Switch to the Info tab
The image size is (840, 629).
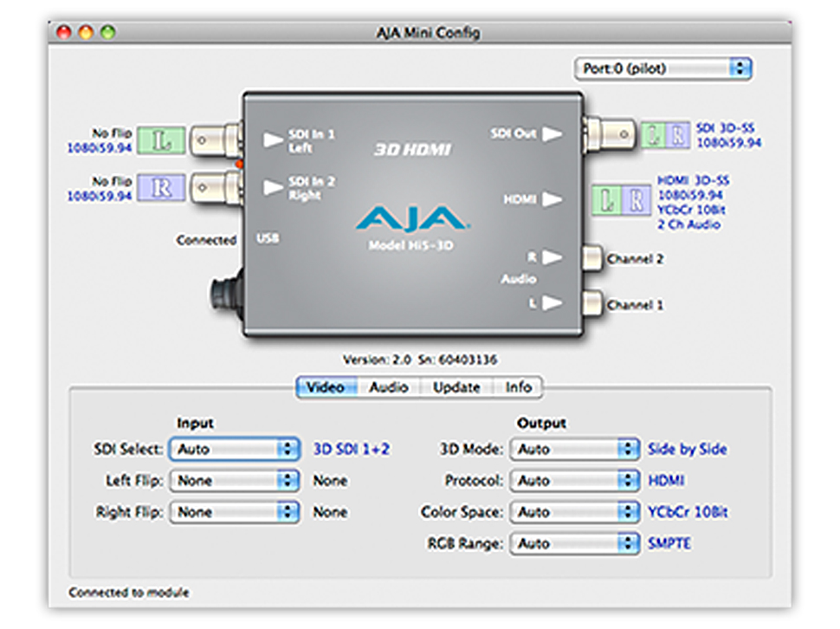pyautogui.click(x=518, y=387)
